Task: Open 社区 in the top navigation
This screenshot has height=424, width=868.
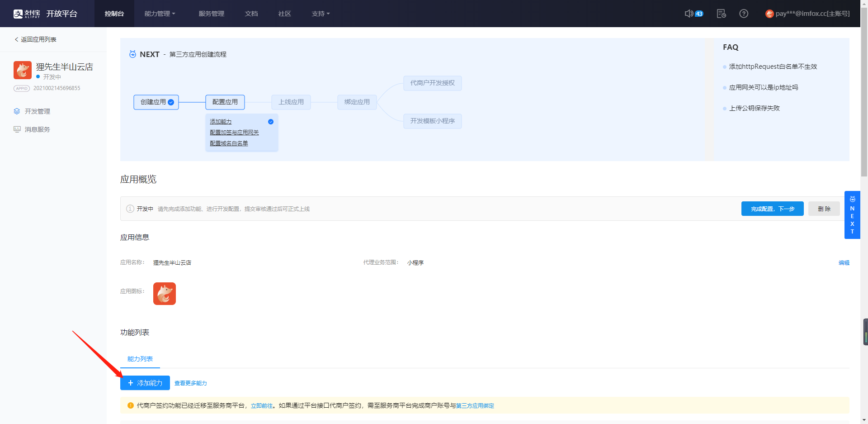Action: click(x=285, y=14)
